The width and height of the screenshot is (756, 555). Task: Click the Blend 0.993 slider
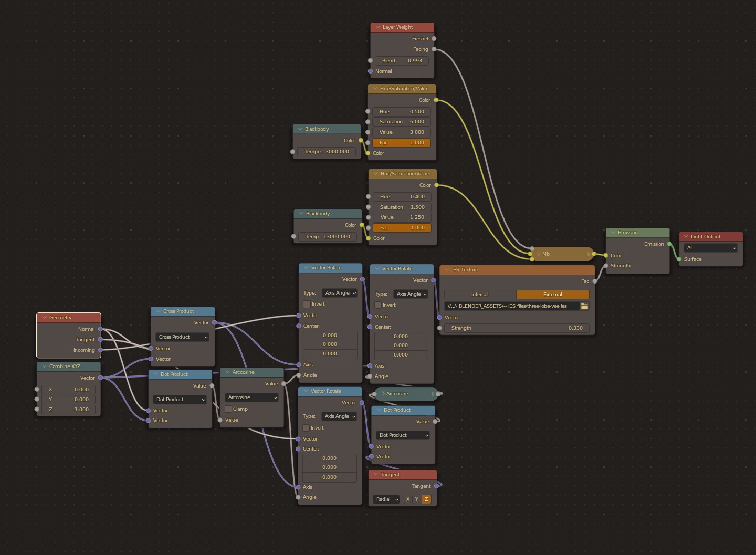[402, 61]
